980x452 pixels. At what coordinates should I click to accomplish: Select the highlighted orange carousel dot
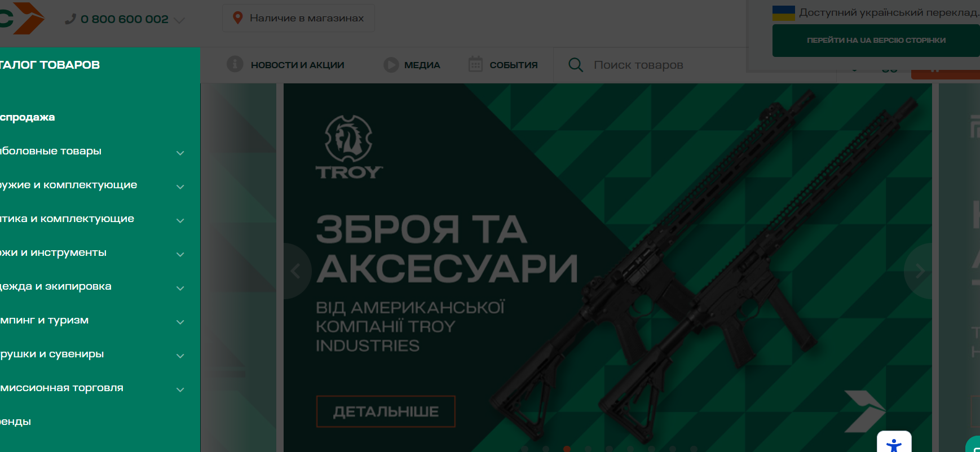pyautogui.click(x=567, y=449)
